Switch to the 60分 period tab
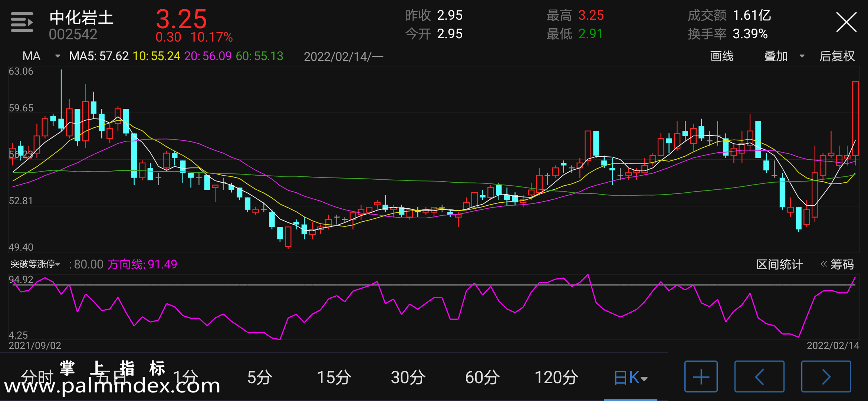Viewport: 868px width, 401px height. tap(482, 378)
